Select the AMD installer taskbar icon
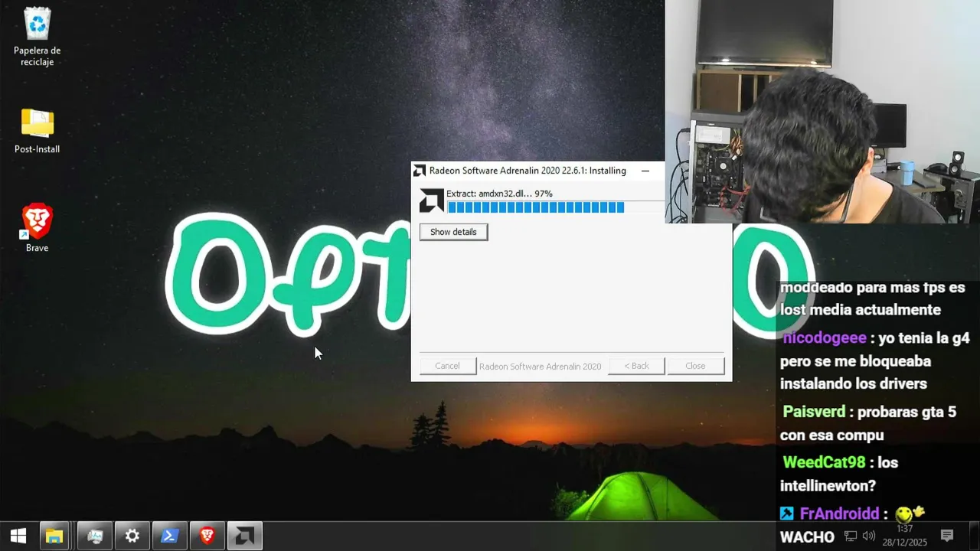 click(244, 536)
